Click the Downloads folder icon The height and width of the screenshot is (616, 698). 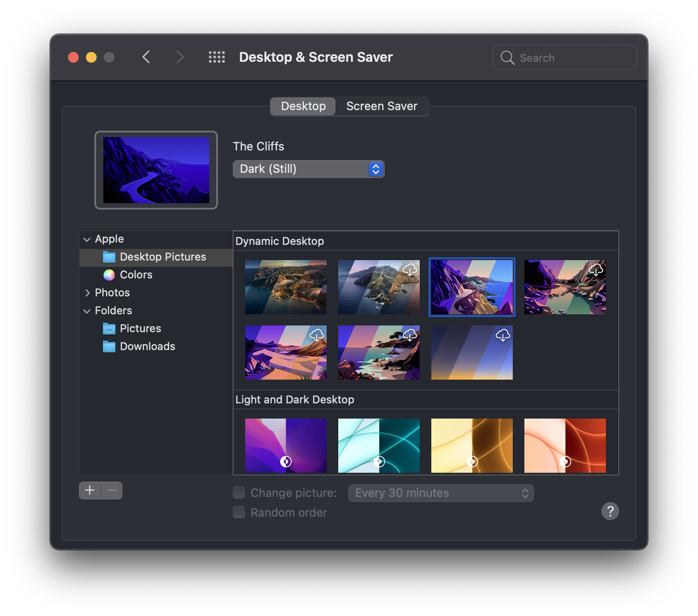click(109, 346)
